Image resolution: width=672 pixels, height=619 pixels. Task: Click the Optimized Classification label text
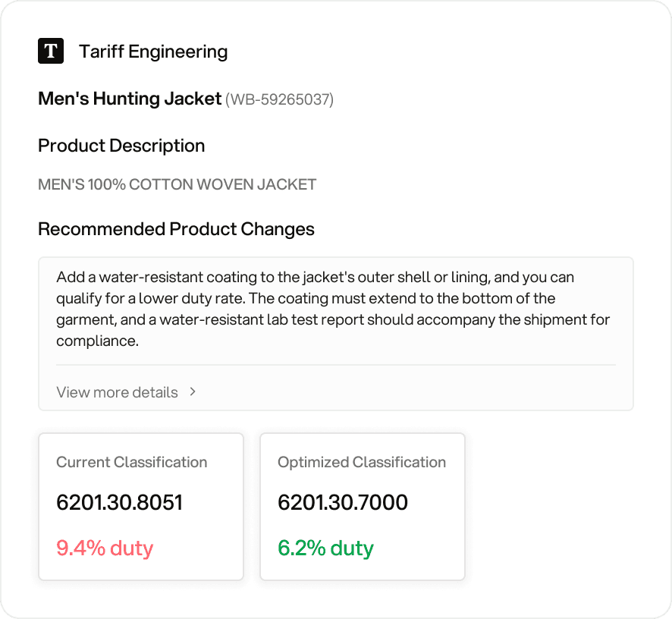(x=362, y=462)
